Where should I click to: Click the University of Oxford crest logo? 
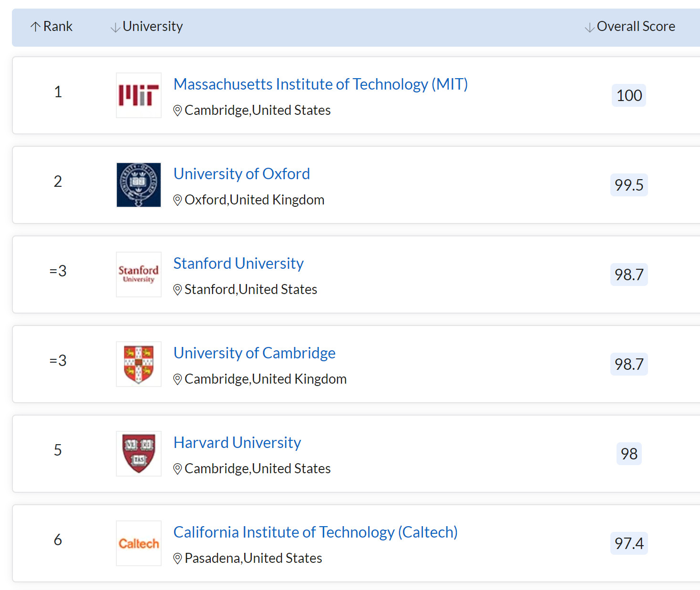pyautogui.click(x=139, y=185)
